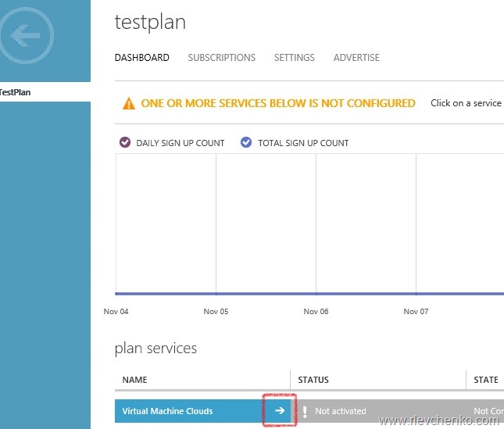Viewport: 504px width, 429px height.
Task: Sort by the Status column header
Action: coord(313,380)
